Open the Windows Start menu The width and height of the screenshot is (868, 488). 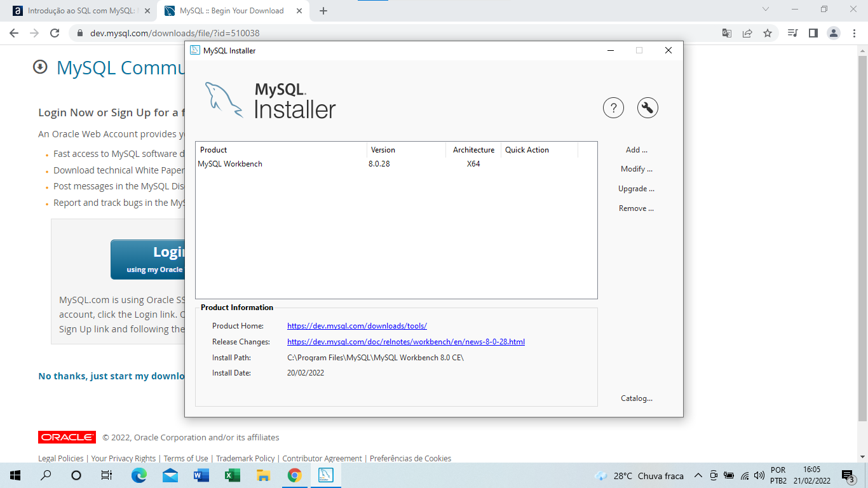click(x=15, y=475)
